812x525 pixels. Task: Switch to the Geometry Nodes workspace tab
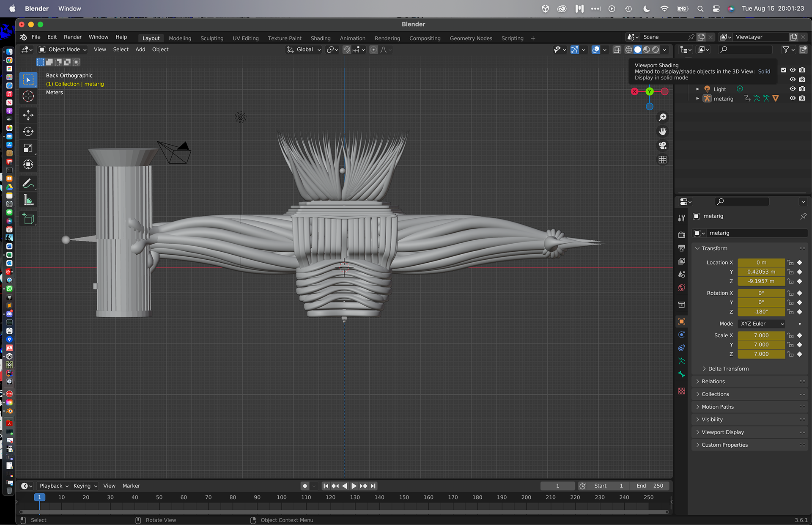[471, 38]
